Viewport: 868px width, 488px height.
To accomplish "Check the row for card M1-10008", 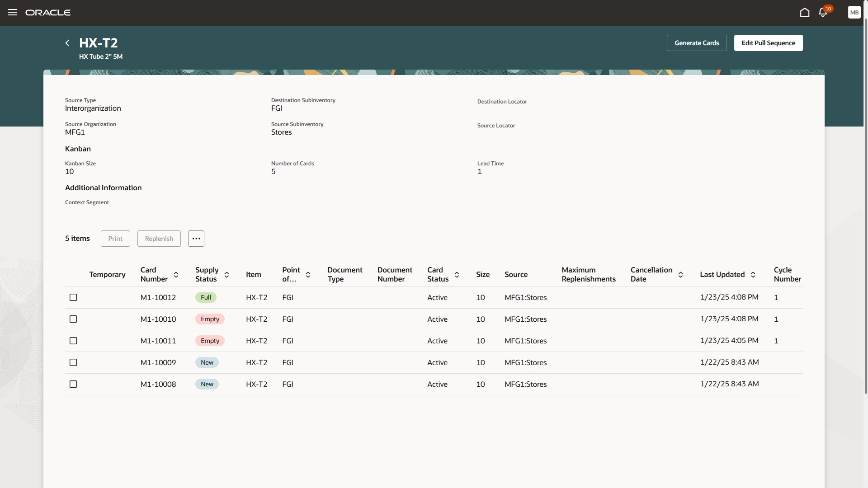I will pos(73,384).
